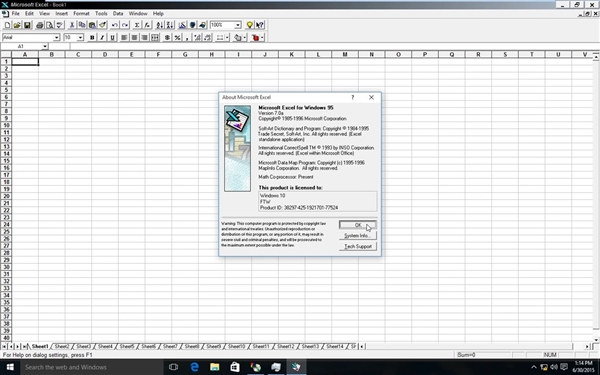Apply Percent Style icon
Viewport: 600px width, 375px height.
tap(177, 38)
